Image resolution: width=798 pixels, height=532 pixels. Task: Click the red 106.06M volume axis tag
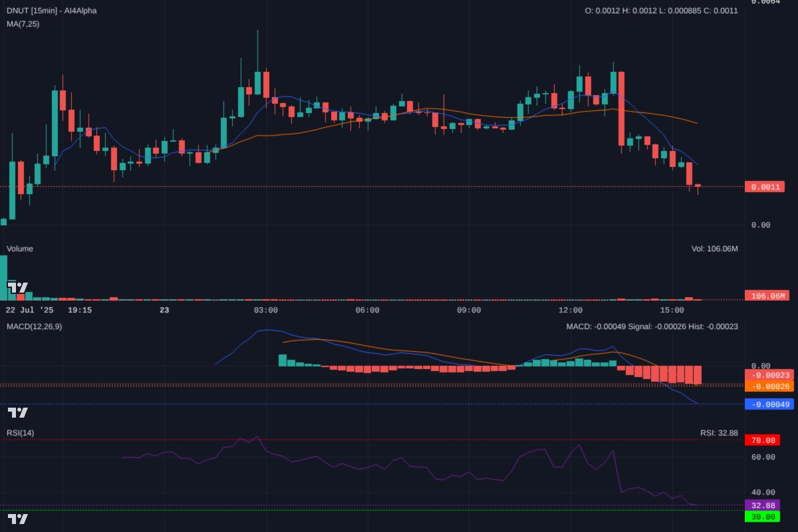(768, 296)
